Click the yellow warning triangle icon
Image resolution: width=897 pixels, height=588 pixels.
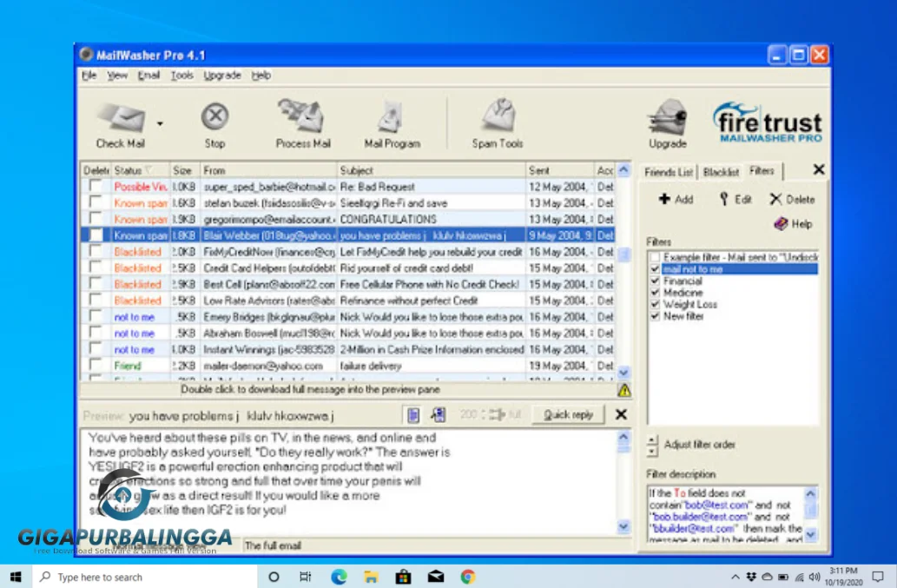(624, 390)
